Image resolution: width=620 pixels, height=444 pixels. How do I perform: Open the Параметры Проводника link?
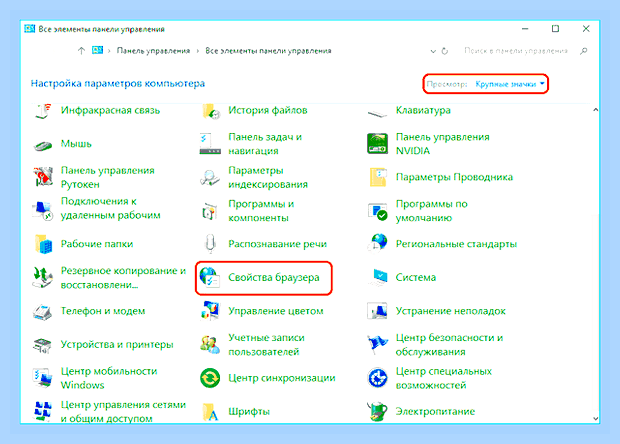tap(454, 177)
